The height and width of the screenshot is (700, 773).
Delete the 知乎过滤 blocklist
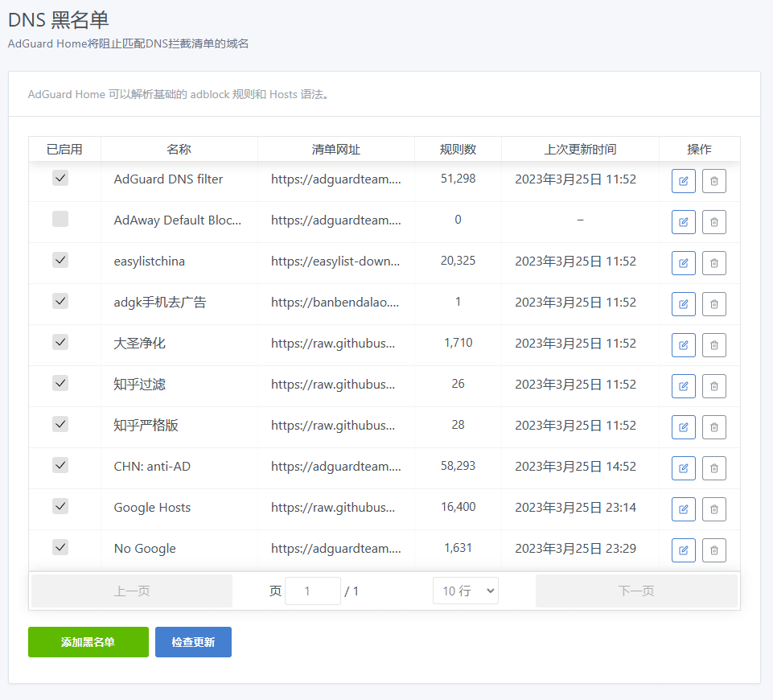(713, 386)
